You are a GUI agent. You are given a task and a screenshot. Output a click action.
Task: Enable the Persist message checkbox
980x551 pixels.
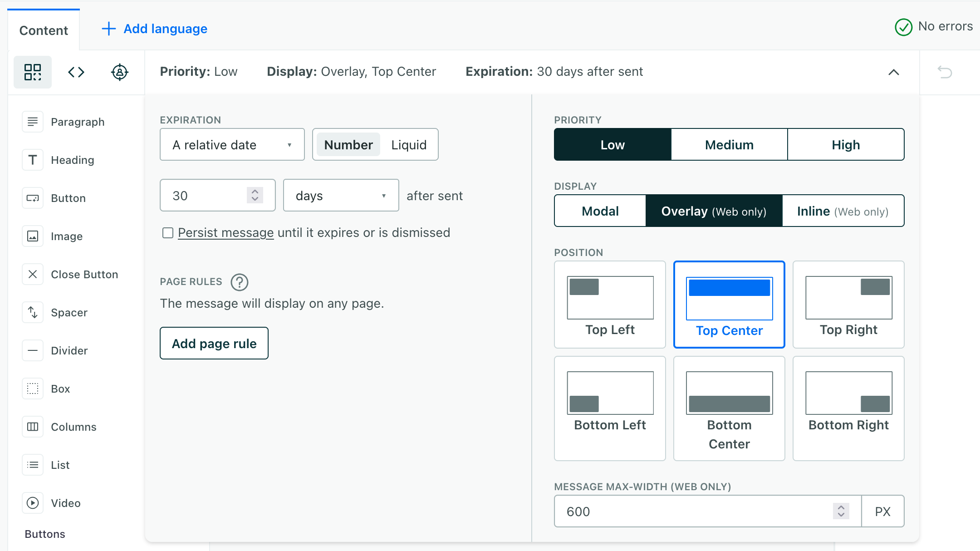(x=168, y=233)
